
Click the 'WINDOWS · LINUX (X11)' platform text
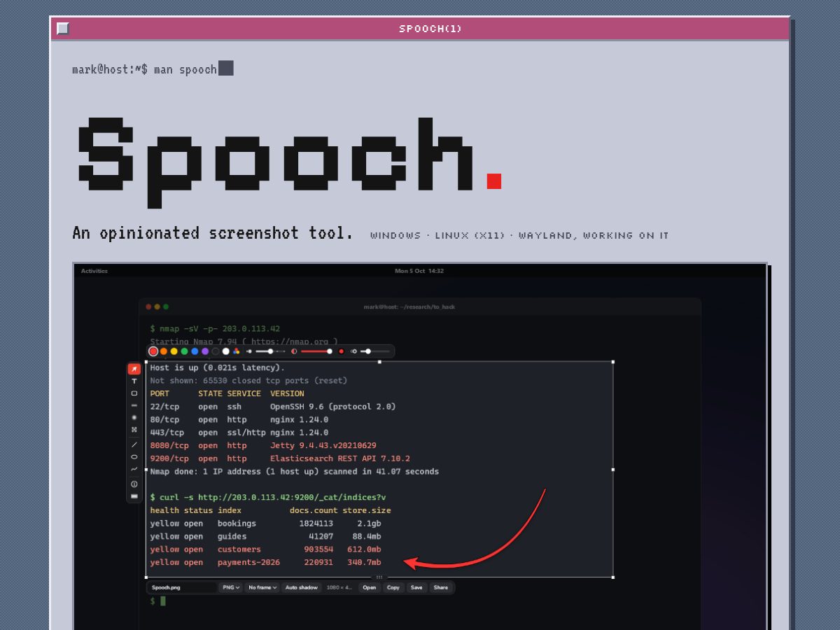437,235
